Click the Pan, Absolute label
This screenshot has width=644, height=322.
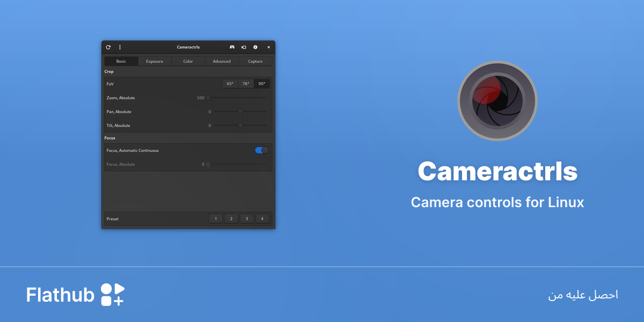tap(119, 112)
